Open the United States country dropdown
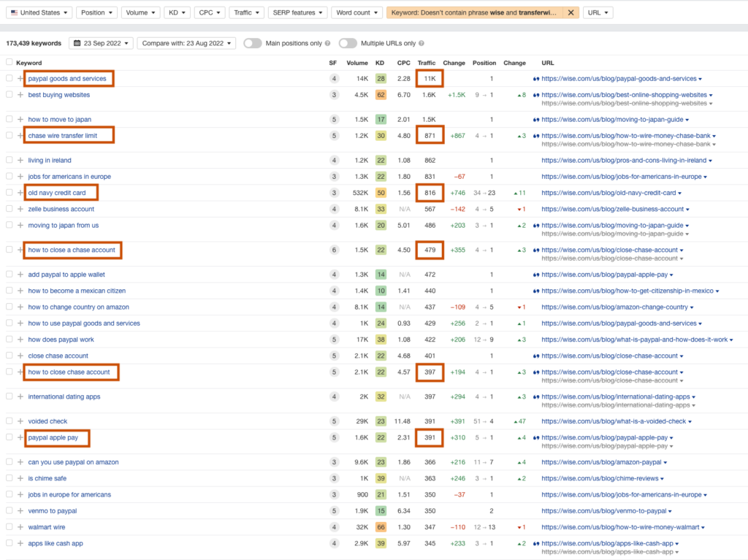The image size is (748, 560). click(39, 13)
